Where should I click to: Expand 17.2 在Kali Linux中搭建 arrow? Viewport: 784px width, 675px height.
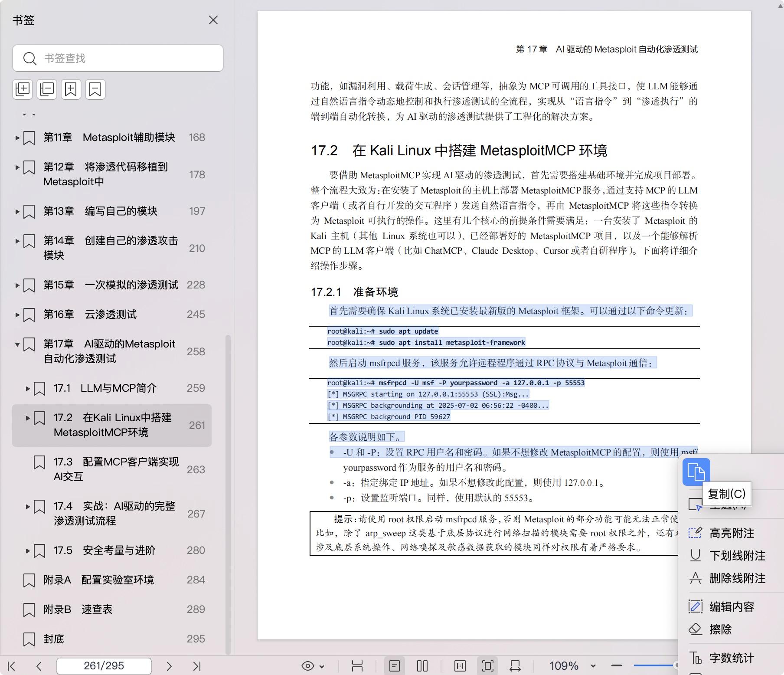click(28, 418)
